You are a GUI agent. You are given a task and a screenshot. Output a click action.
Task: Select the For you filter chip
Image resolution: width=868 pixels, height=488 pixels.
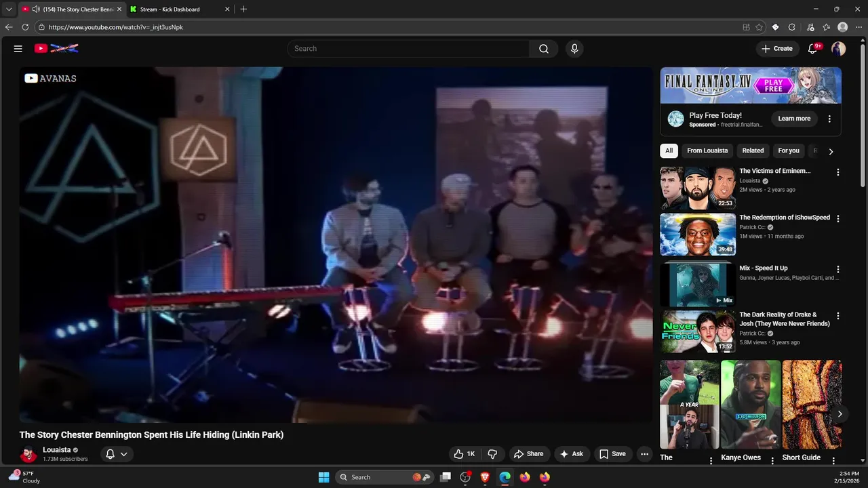click(x=789, y=150)
